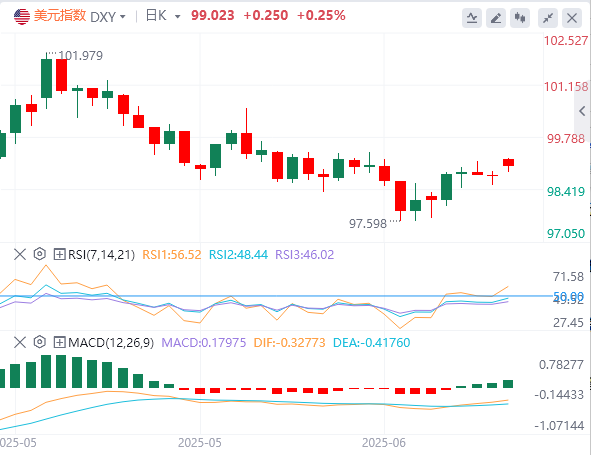591x455 pixels.
Task: Remove the RSI indicator panel
Action: pyautogui.click(x=20, y=254)
